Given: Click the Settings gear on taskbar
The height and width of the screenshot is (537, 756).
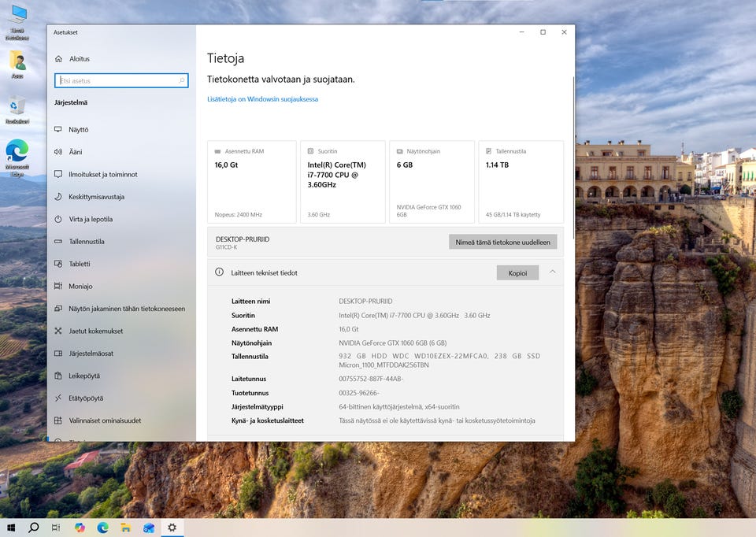Looking at the screenshot, I should click(172, 528).
